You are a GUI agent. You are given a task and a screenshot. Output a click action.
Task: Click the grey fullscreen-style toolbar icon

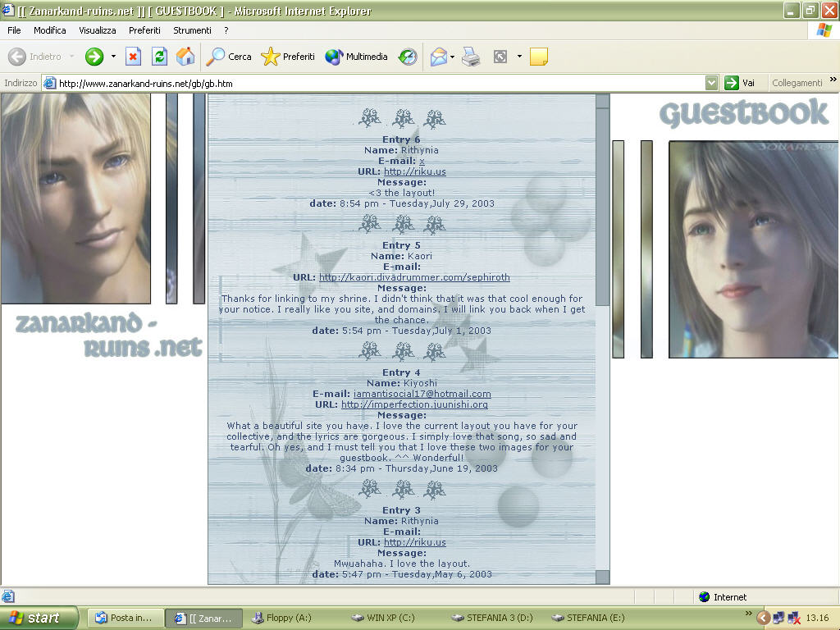500,57
